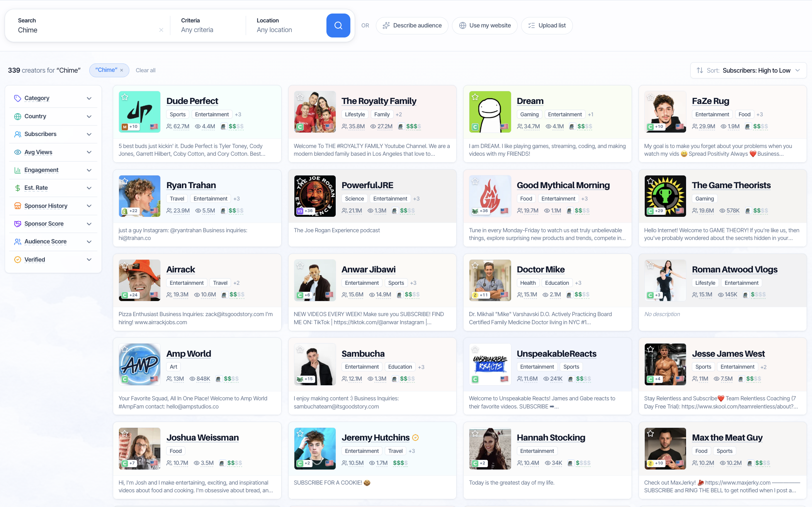
Task: Open the Location selector
Action: [286, 26]
